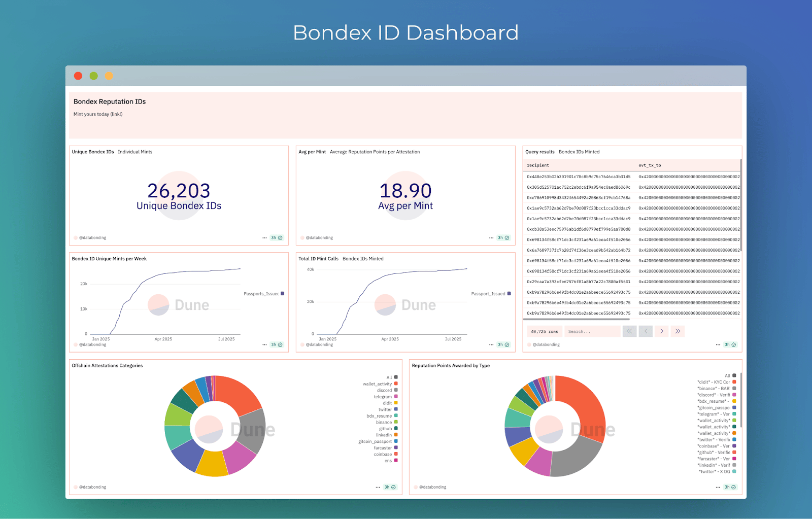The height and width of the screenshot is (519, 812).
Task: Click 3h refresh badge on Total ID Mint Calls card
Action: point(503,344)
